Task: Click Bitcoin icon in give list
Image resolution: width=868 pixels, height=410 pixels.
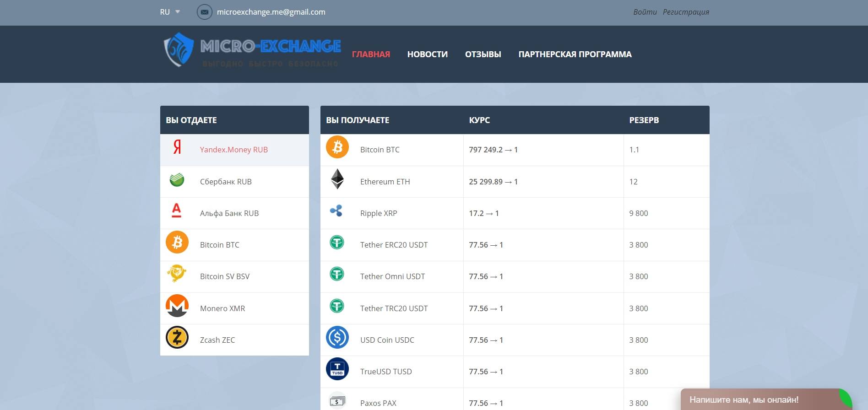Action: [x=177, y=242]
